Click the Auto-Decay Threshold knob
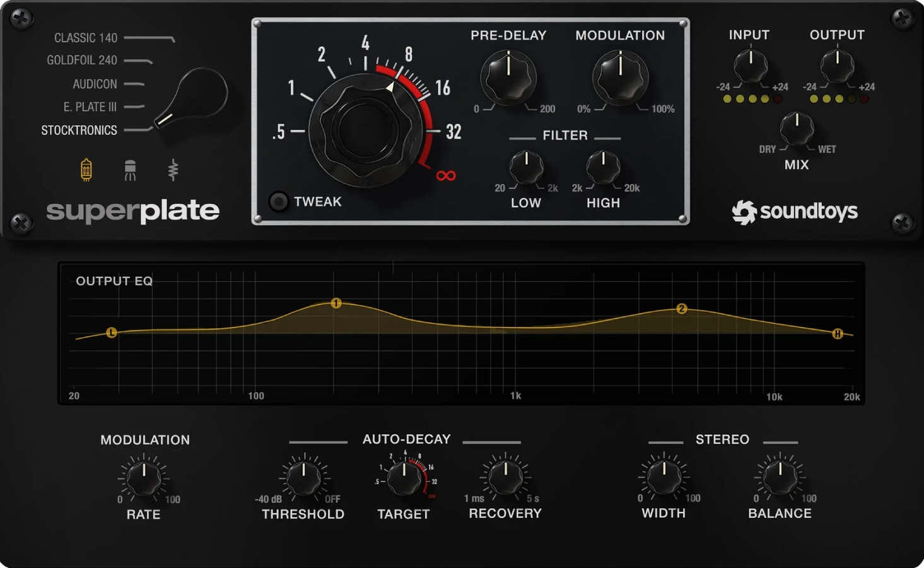 (303, 478)
